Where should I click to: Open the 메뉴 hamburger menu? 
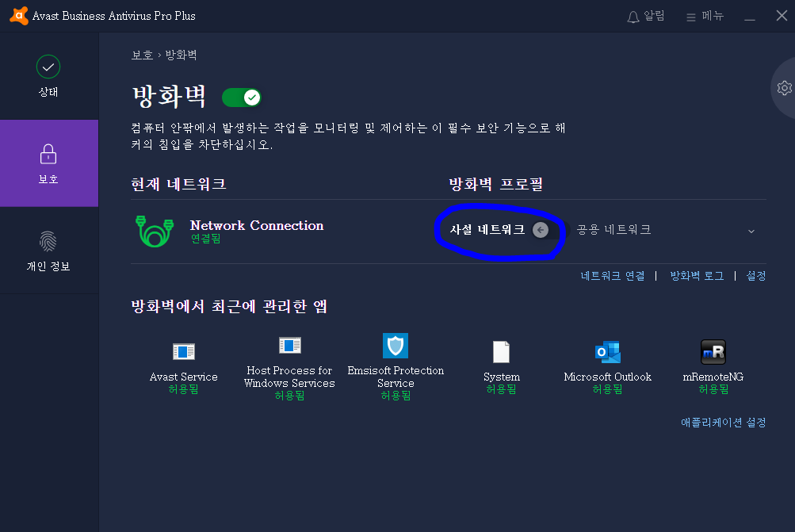click(705, 17)
